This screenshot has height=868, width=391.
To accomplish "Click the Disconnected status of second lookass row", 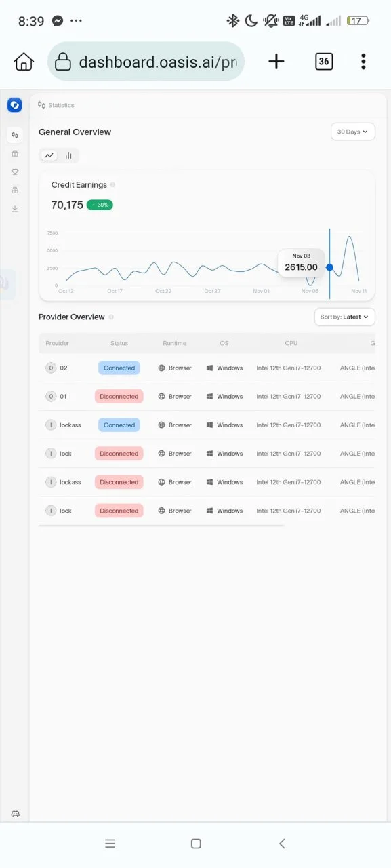I will [x=119, y=481].
